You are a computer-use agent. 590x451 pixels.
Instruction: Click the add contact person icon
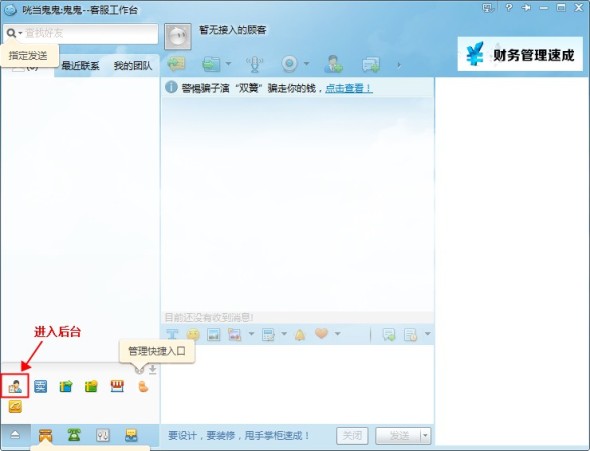point(333,64)
